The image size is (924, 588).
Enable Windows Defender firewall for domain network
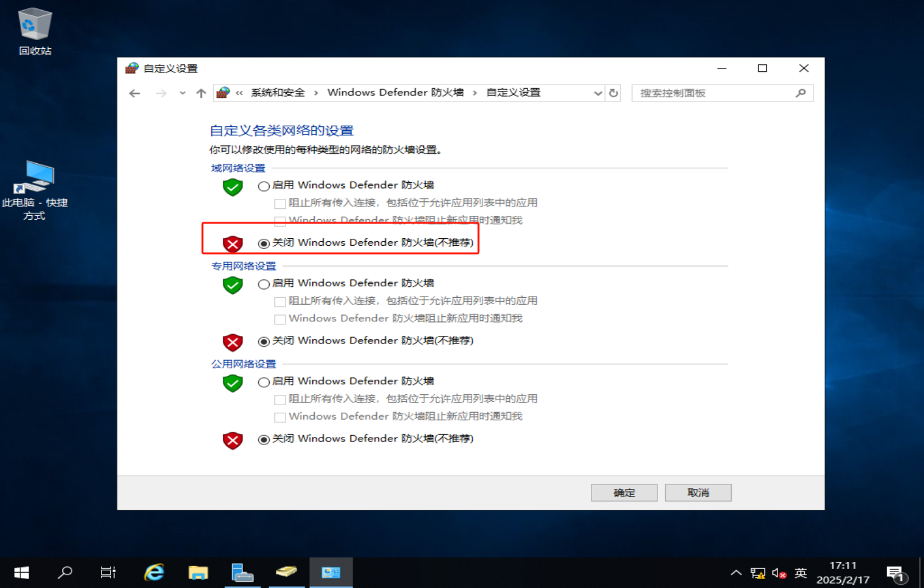(264, 186)
